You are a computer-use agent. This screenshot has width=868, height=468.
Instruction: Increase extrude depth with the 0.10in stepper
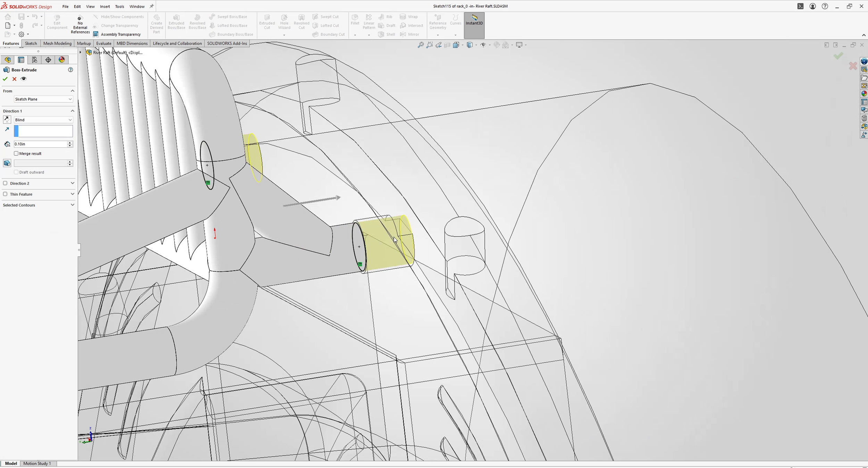point(70,142)
